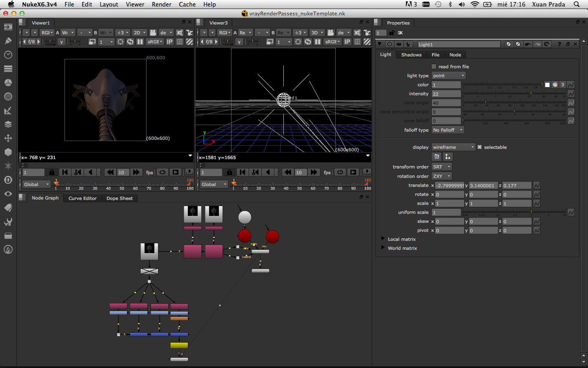This screenshot has width=588, height=368.
Task: Open the light type dropdown showing point
Action: coord(448,76)
